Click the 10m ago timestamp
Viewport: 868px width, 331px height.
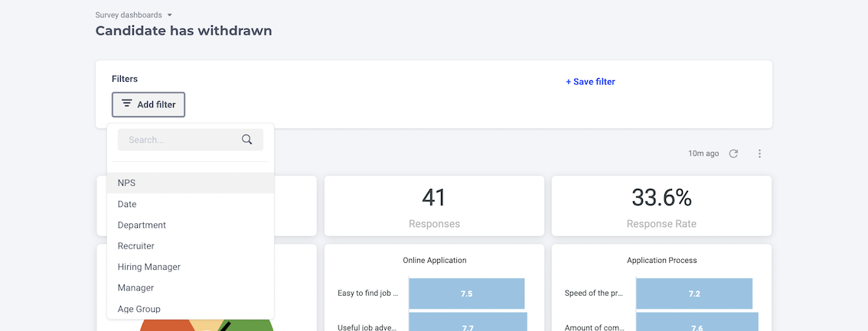pyautogui.click(x=703, y=154)
